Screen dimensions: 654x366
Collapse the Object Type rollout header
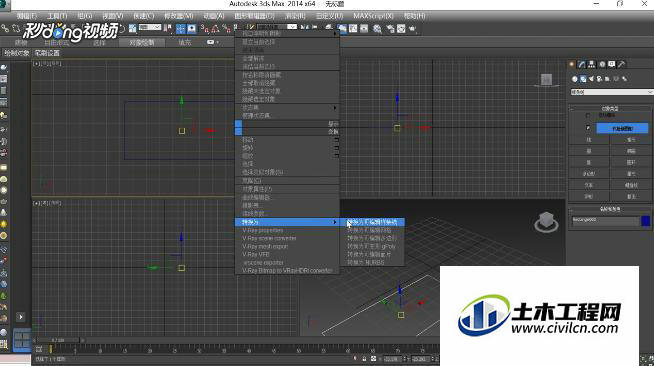(609, 108)
